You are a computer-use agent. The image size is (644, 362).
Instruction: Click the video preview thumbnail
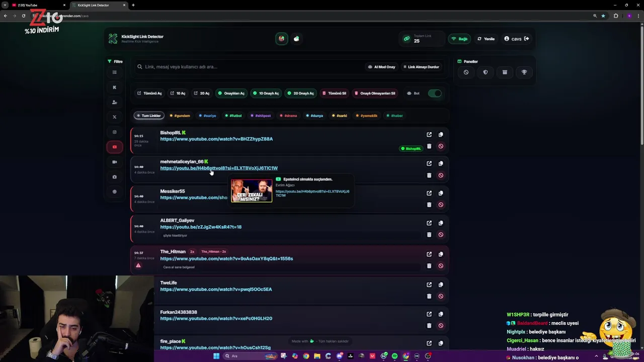pyautogui.click(x=252, y=191)
